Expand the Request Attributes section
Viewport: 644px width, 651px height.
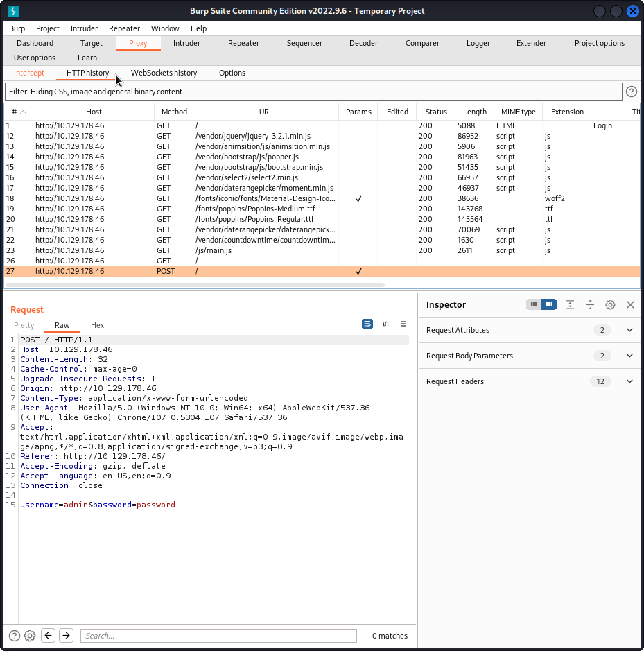pyautogui.click(x=629, y=330)
